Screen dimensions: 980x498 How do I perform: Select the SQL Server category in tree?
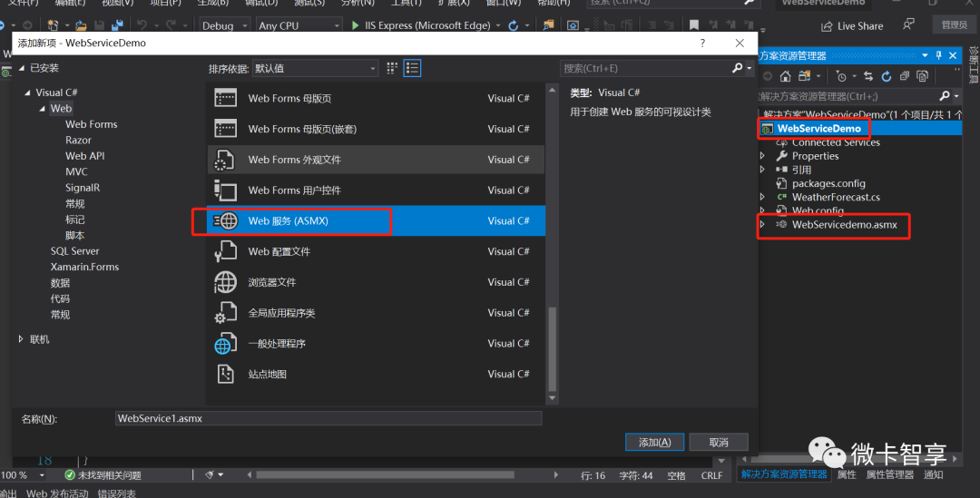coord(74,251)
